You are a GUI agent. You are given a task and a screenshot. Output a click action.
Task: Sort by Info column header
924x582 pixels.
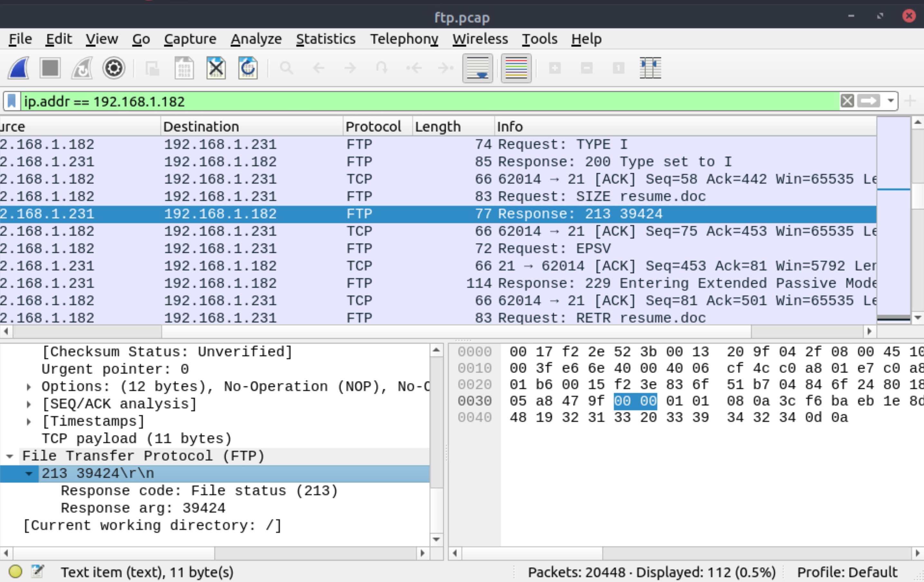[x=685, y=126]
